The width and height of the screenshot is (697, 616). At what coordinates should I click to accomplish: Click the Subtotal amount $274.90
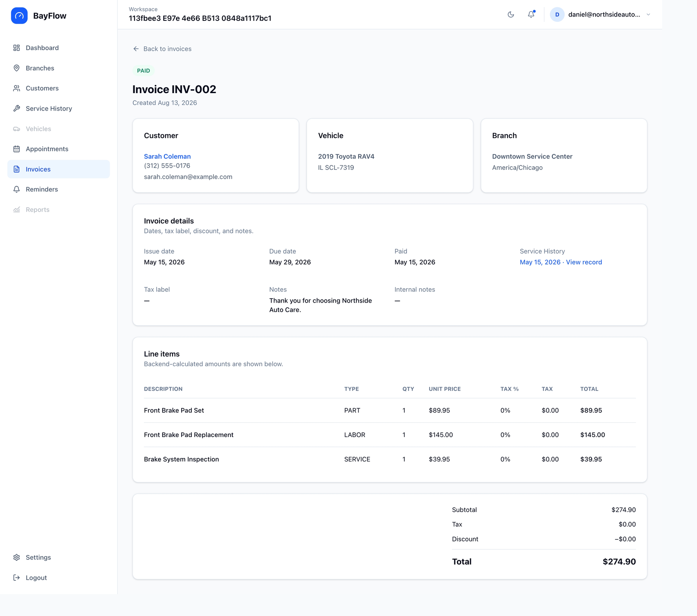(624, 510)
